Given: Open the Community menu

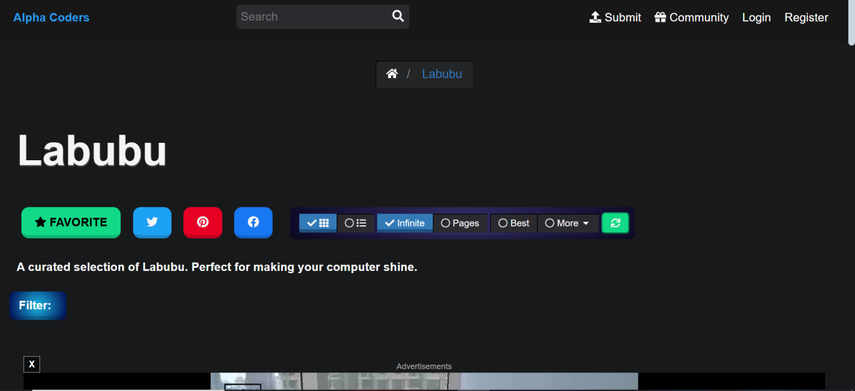Looking at the screenshot, I should (691, 17).
